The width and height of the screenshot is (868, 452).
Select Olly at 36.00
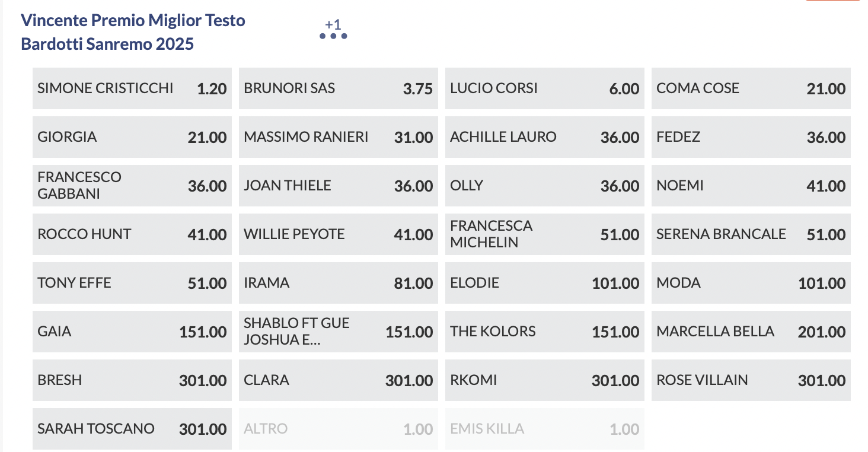click(x=544, y=186)
